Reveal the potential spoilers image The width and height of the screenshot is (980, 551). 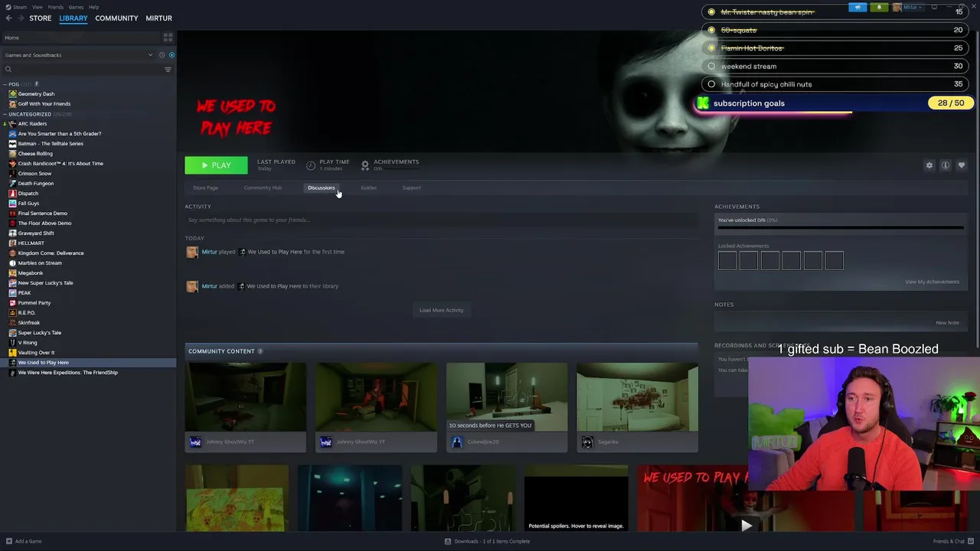[x=576, y=498]
